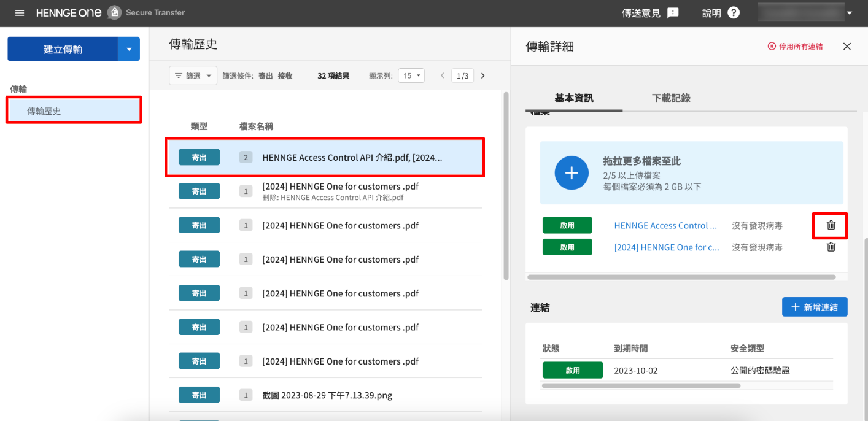
Task: Click the 新增連結 button
Action: [x=815, y=307]
